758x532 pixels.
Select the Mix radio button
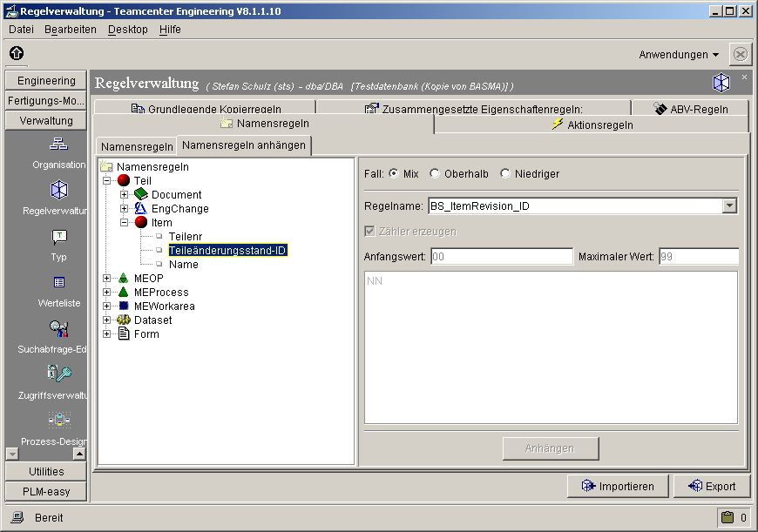394,173
